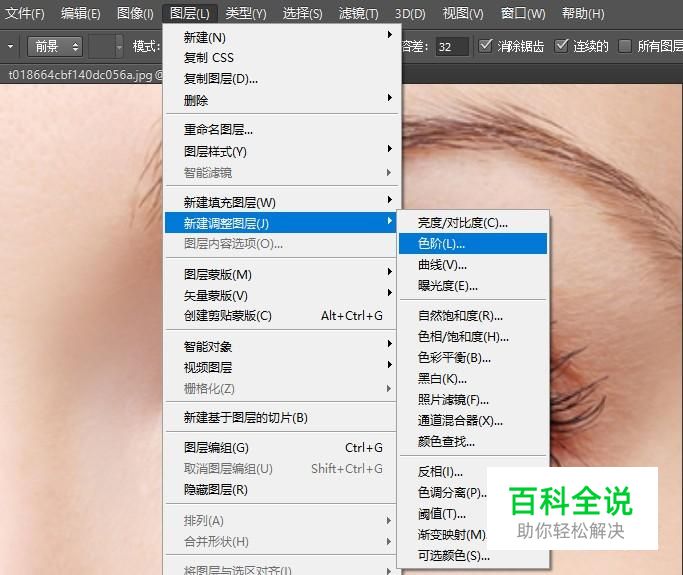Viewport: 683px width, 575px height.
Task: Expand the 智能对象 submenu
Action: point(281,346)
